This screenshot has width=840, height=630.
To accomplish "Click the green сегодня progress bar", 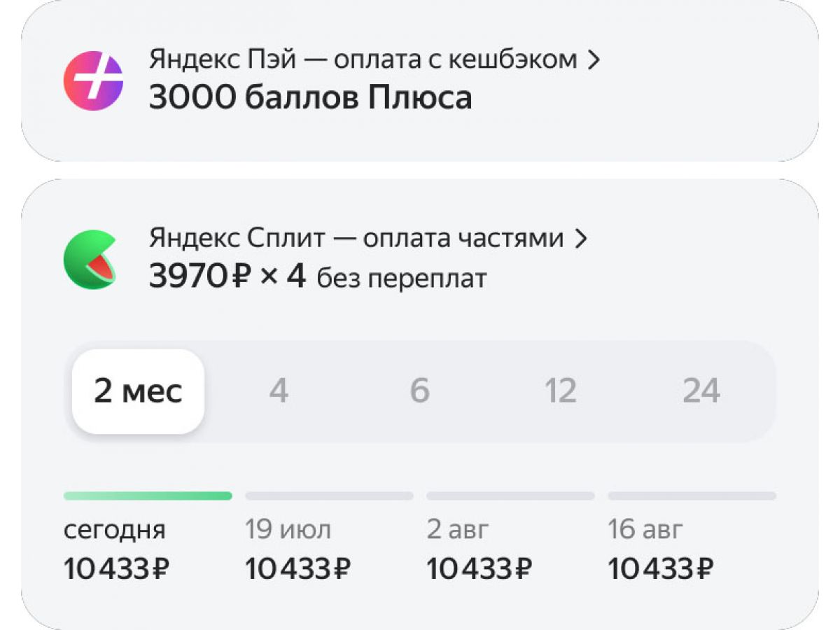I will coord(148,496).
